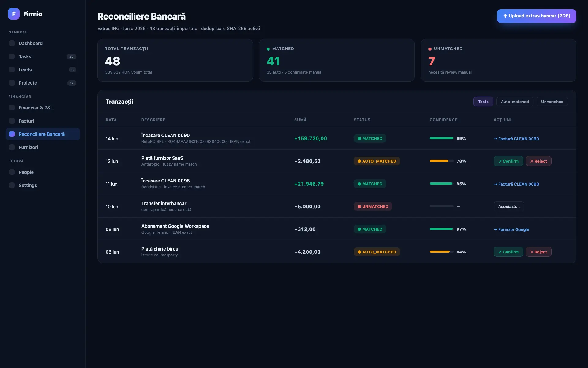Open the Furnizori section
588x368 pixels.
point(43,147)
